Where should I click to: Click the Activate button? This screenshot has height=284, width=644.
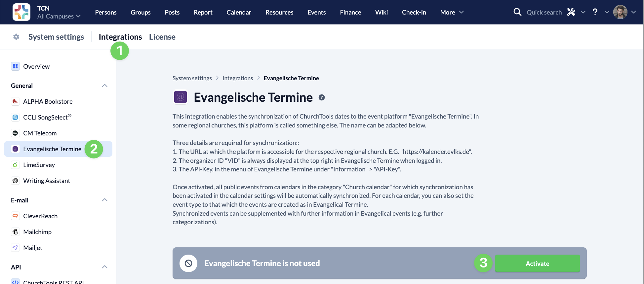pos(538,264)
